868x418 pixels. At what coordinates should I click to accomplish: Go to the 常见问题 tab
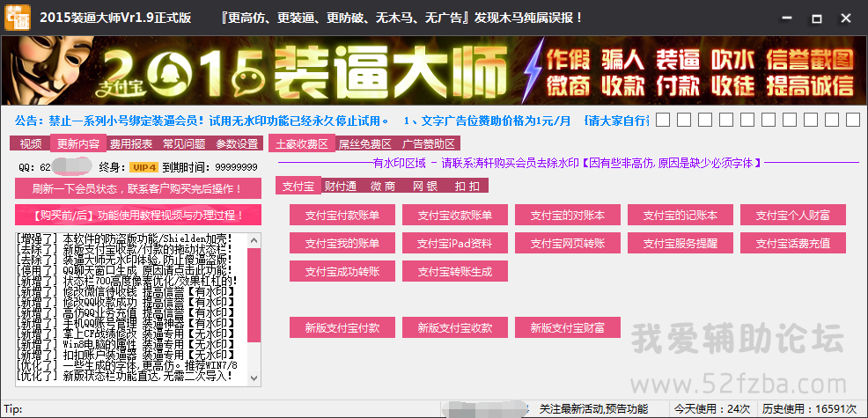(184, 144)
